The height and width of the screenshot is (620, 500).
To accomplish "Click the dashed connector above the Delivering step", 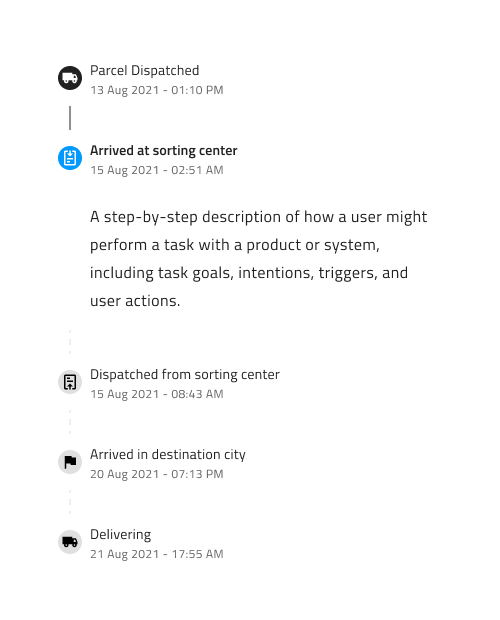I will point(70,502).
